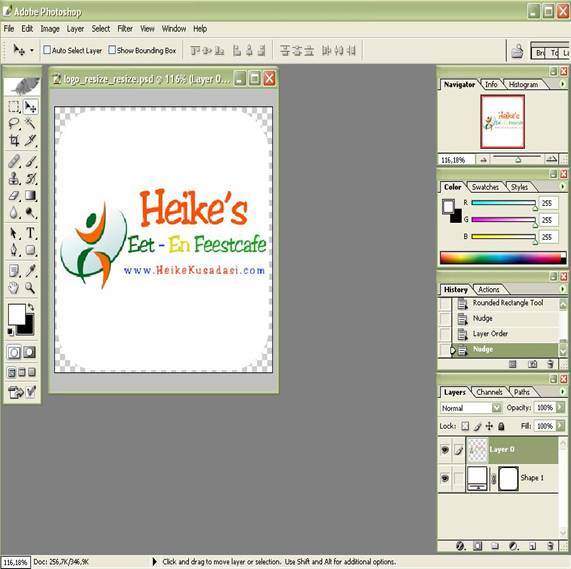Select the Pen tool

(x=14, y=250)
